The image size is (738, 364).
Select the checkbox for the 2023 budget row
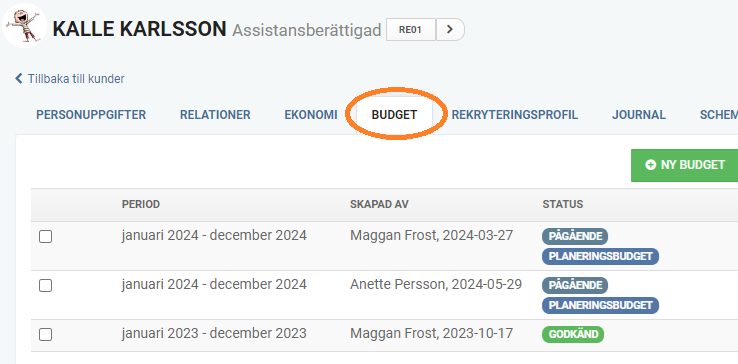click(x=46, y=334)
